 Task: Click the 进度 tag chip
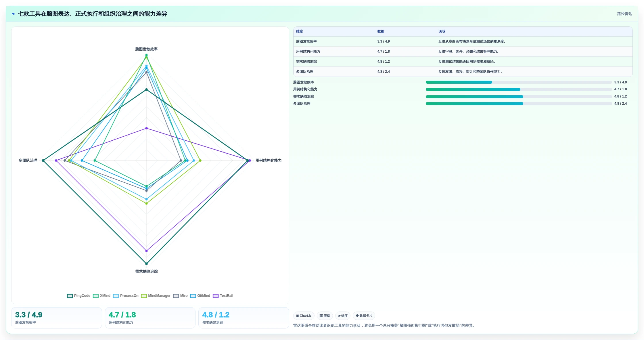click(x=343, y=316)
